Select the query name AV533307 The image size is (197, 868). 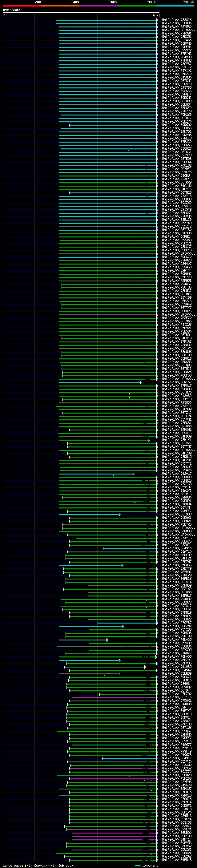[11, 10]
